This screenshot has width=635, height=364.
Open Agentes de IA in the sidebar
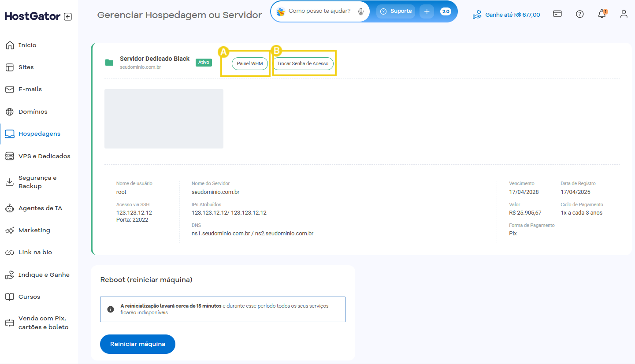coord(40,208)
